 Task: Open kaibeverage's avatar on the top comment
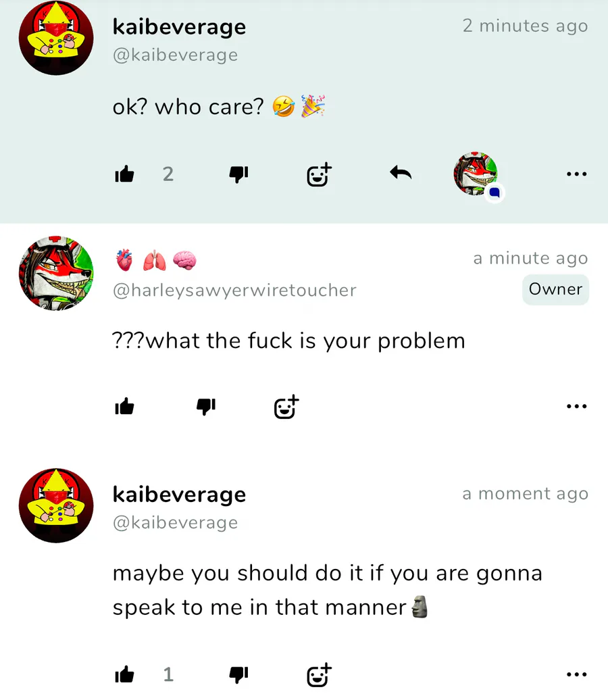[56, 38]
